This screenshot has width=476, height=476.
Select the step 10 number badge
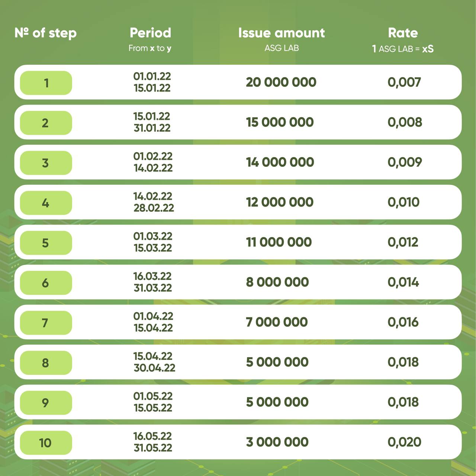(46, 443)
